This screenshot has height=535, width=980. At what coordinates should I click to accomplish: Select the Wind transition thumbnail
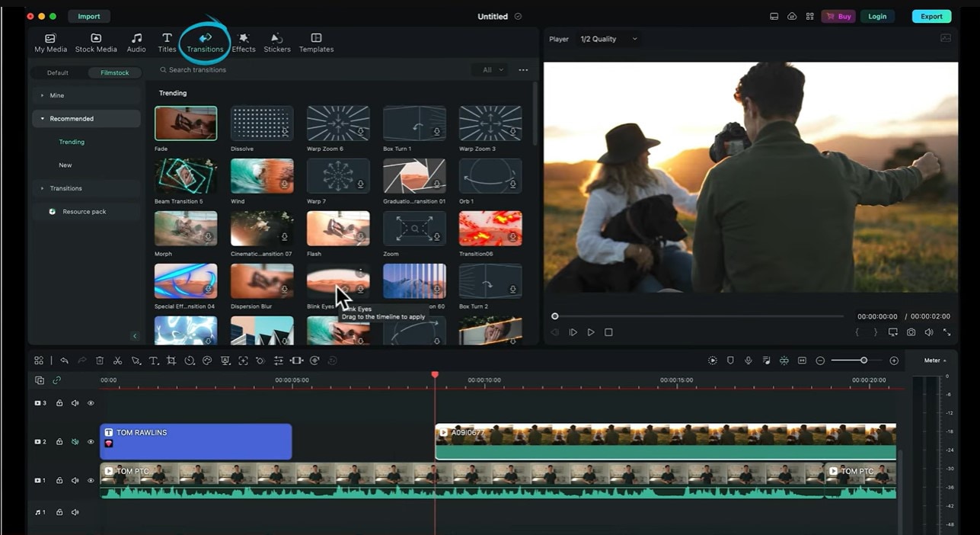click(x=262, y=175)
